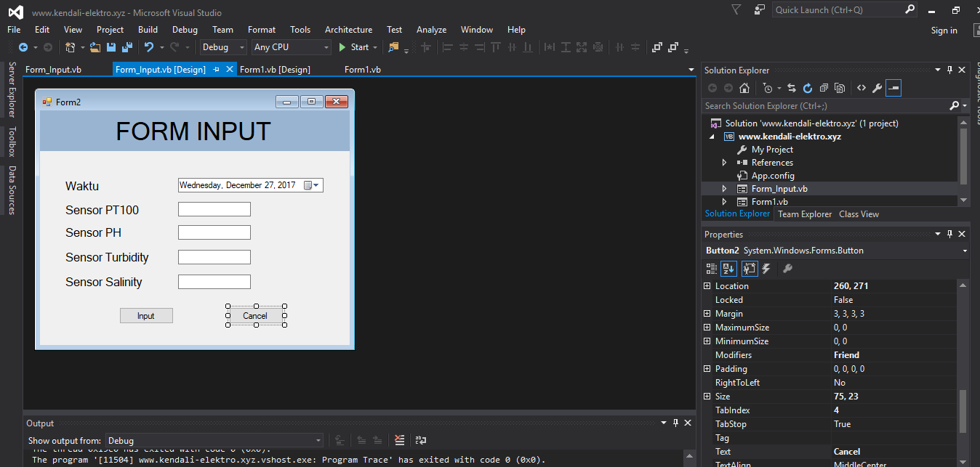Click Show All Files icon
This screenshot has width=980, height=467.
coord(840,88)
